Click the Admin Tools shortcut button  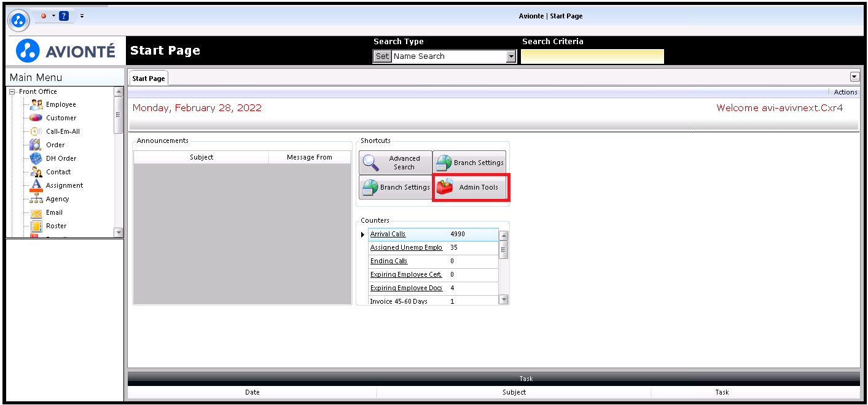[471, 187]
